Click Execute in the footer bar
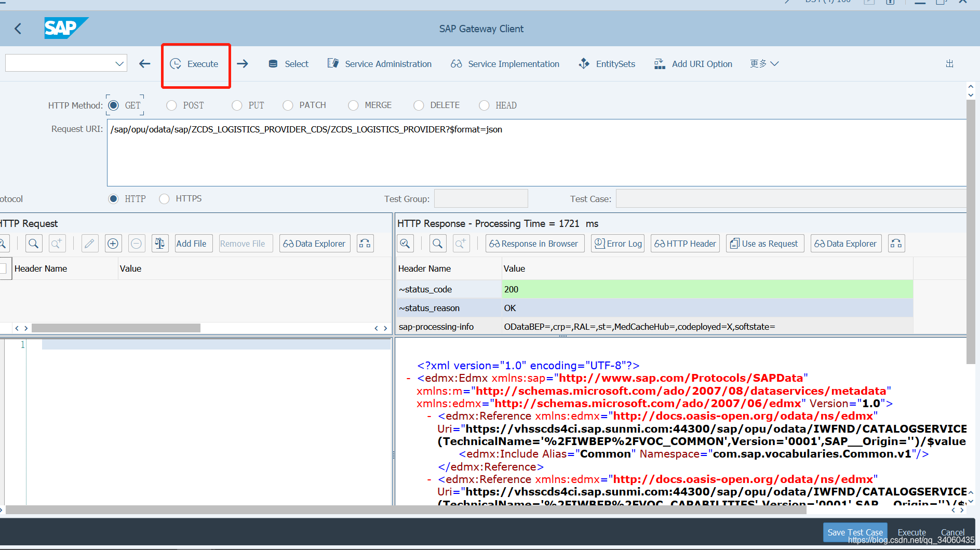 pyautogui.click(x=911, y=532)
